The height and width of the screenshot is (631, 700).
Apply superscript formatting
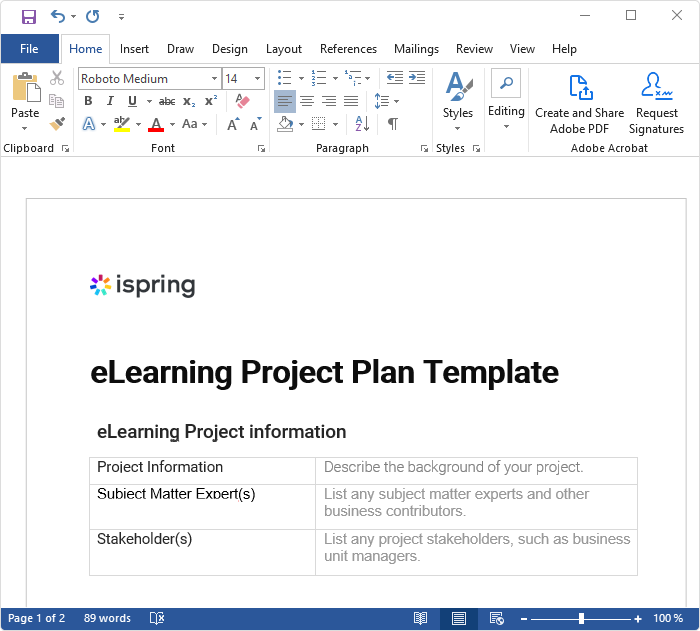pyautogui.click(x=211, y=101)
